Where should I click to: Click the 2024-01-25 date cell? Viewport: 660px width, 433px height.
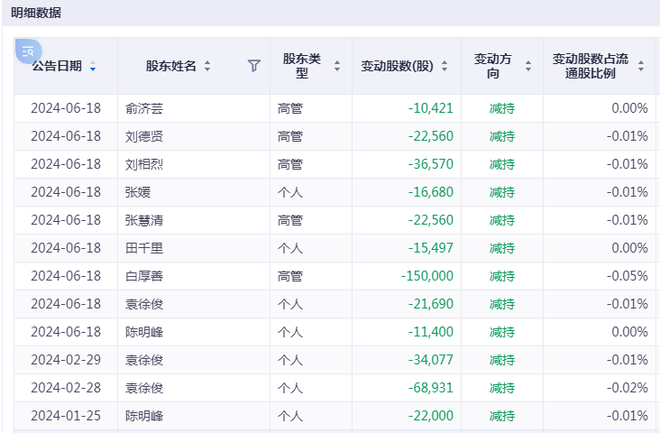[66, 416]
